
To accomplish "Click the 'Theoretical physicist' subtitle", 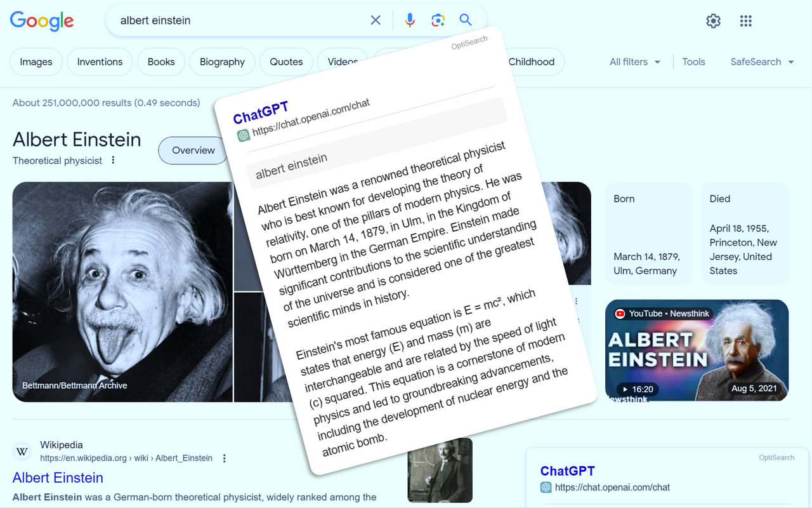I will [57, 161].
